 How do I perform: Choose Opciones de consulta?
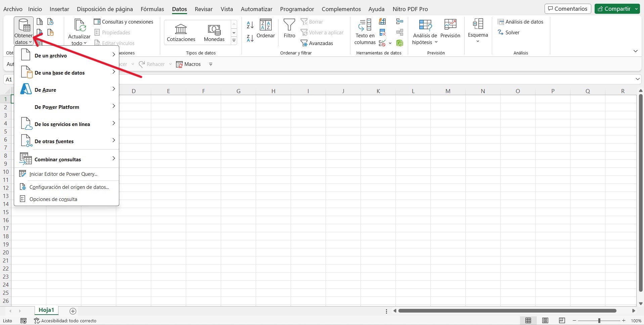67,199
